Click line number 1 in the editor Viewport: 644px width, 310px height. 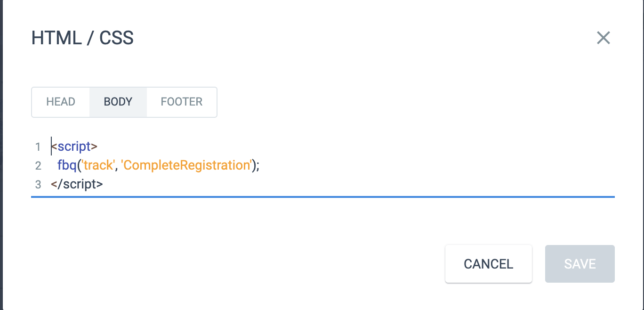pyautogui.click(x=38, y=147)
